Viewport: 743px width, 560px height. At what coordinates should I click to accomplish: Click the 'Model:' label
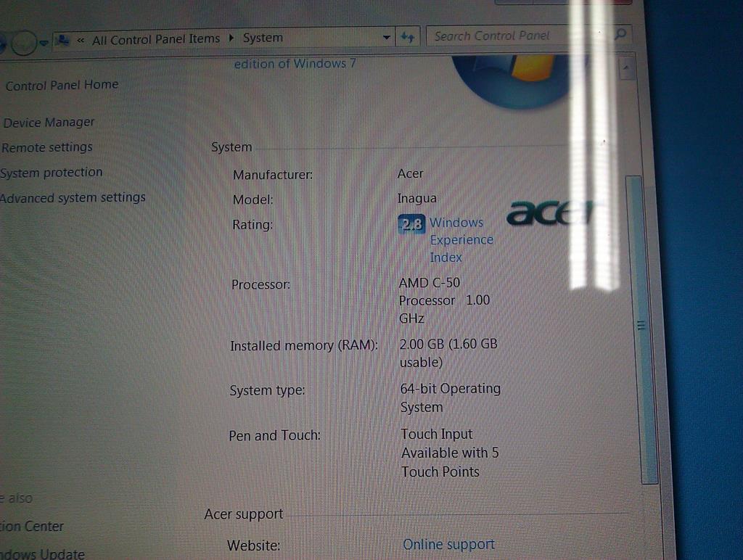[253, 199]
